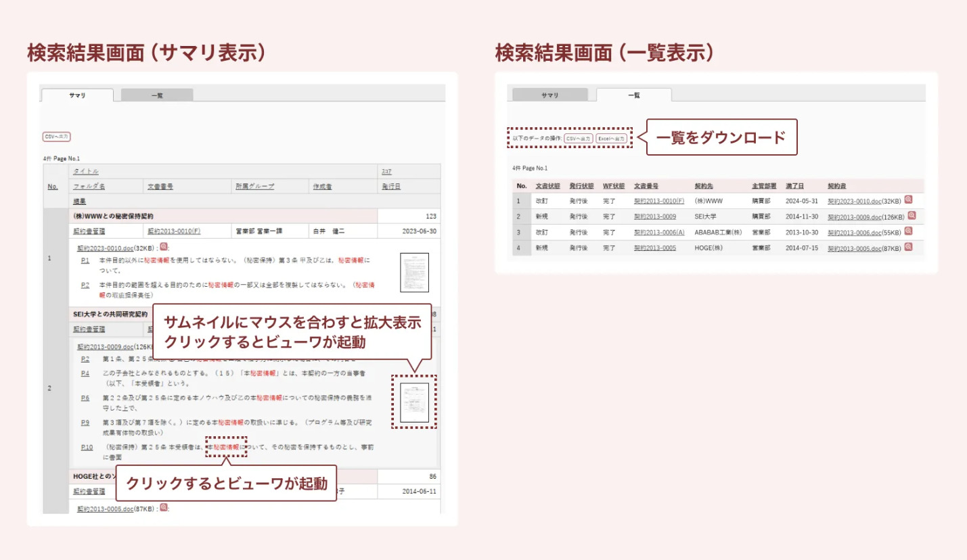The height and width of the screenshot is (560, 967).
Task: Click issue date 2023-06-30 in summary
Action: point(419,231)
